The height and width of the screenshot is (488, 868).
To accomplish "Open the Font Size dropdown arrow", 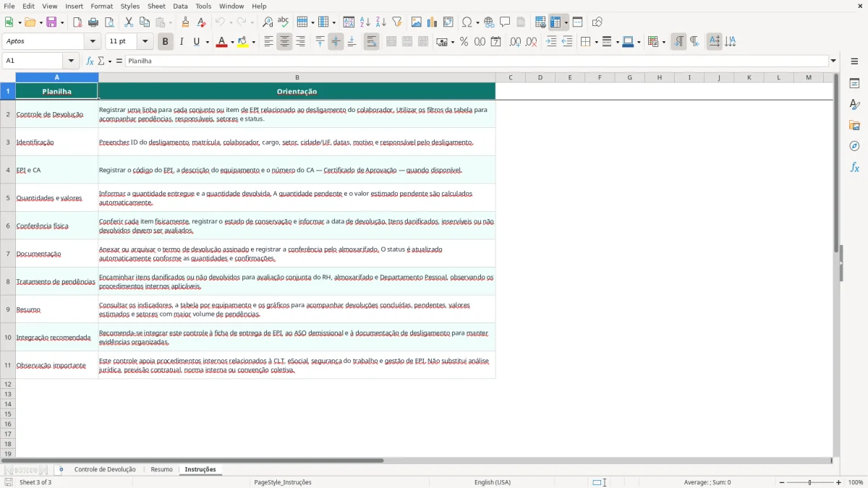I will (x=145, y=42).
